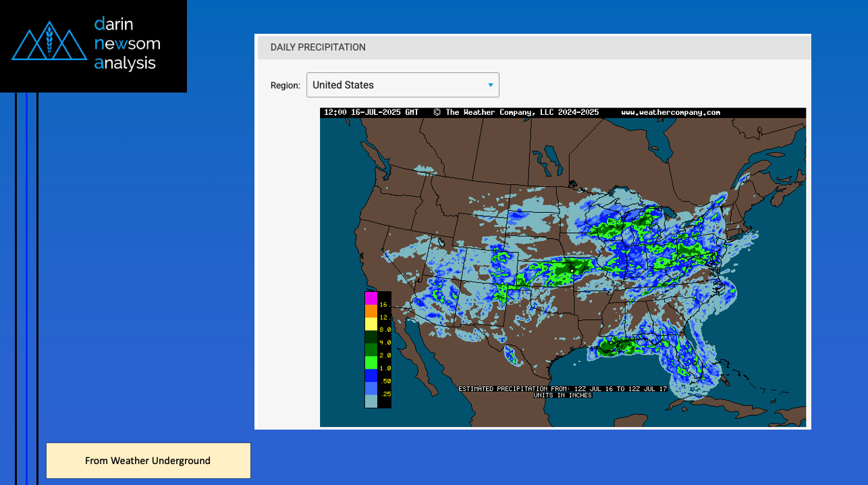Click the darin newsom analysis logo text
The height and width of the screenshot is (485, 868).
click(x=128, y=45)
